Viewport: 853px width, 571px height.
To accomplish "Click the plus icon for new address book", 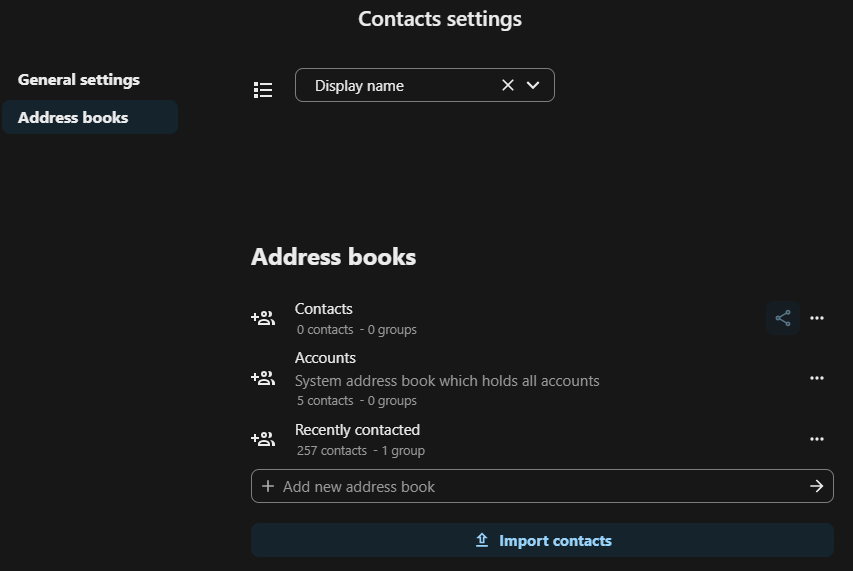I will [x=268, y=487].
